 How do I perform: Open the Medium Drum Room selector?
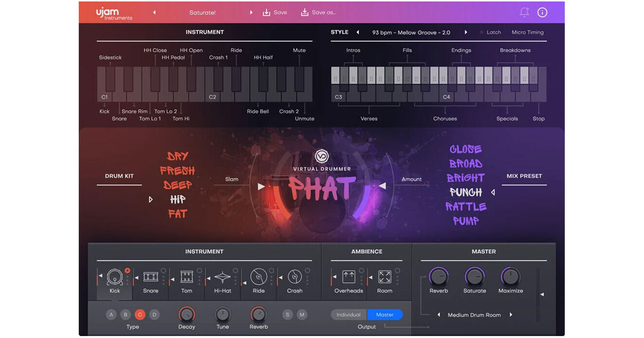click(x=474, y=315)
